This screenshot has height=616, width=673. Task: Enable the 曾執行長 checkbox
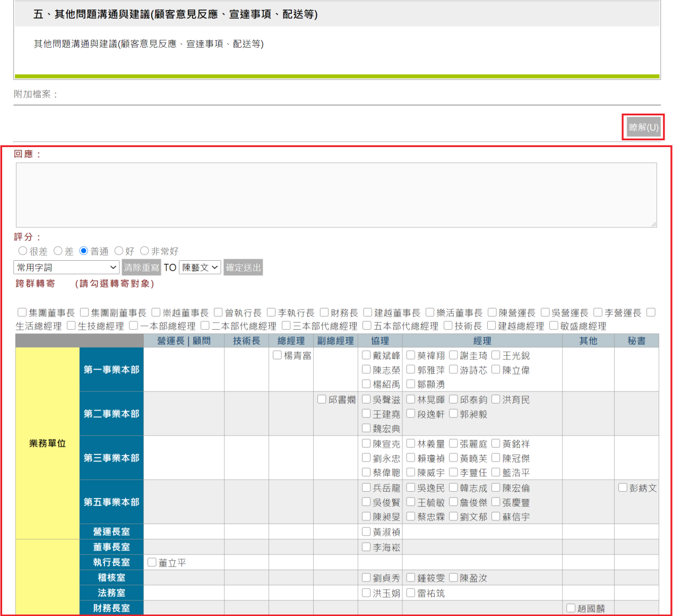click(218, 312)
